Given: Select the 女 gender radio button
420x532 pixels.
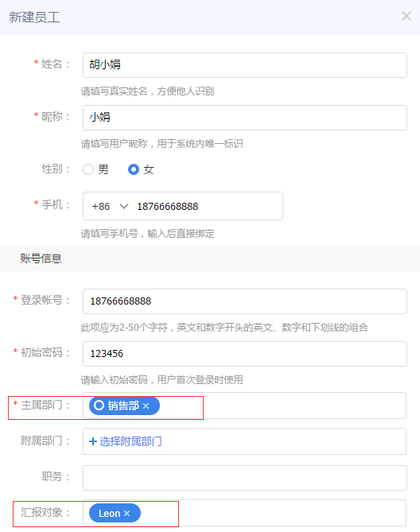Looking at the screenshot, I should pos(134,169).
